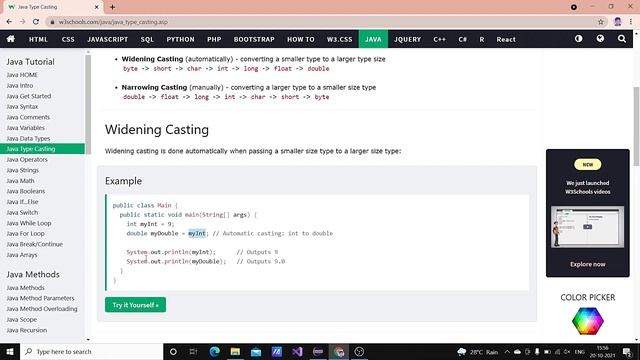The height and width of the screenshot is (360, 640).
Task: Open the SQL menu item
Action: tap(147, 39)
